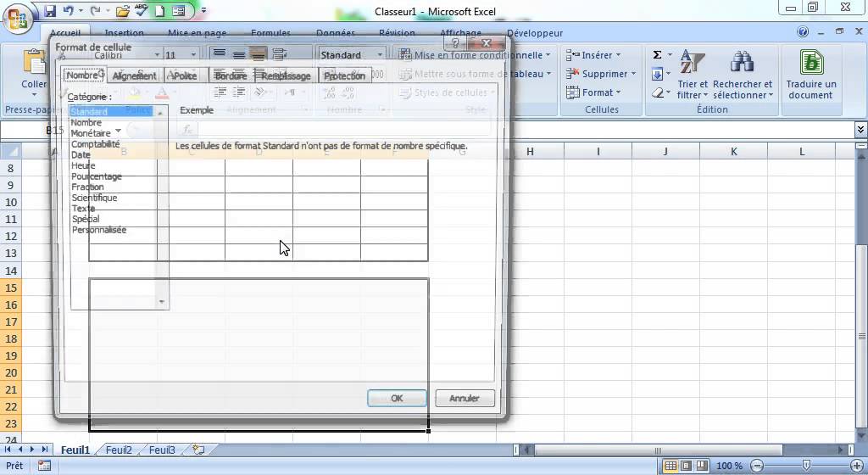
Task: Open the Customize Quick Access Toolbar dropdown
Action: click(x=203, y=10)
